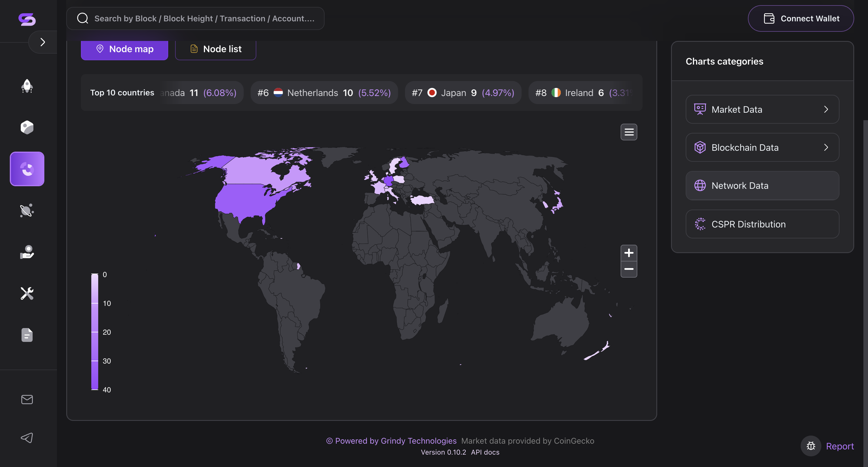Click the Telegram icon at sidebar bottom

(27, 438)
